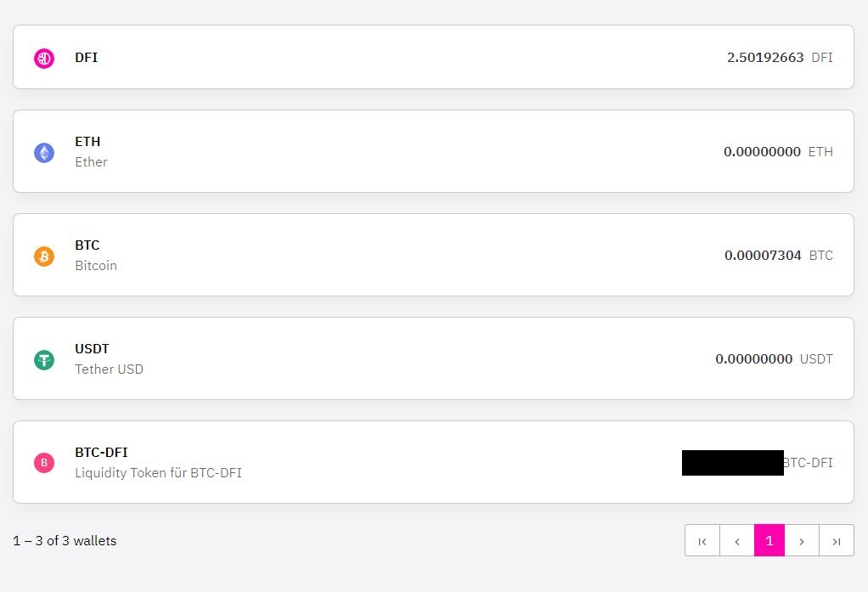Screen dimensions: 868x592
Task: Select page 1 in pagination
Action: [769, 540]
